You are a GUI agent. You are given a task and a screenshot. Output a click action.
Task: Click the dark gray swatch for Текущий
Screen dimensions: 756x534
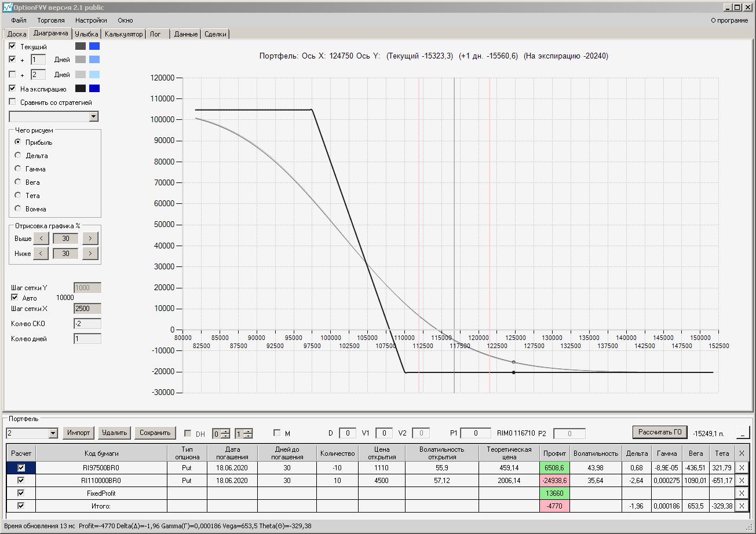tap(81, 46)
